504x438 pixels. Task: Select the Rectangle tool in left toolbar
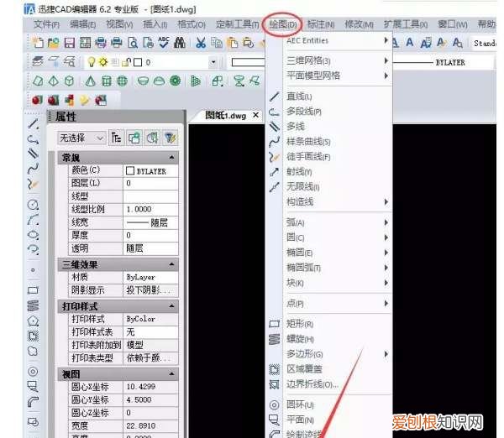tap(33, 290)
